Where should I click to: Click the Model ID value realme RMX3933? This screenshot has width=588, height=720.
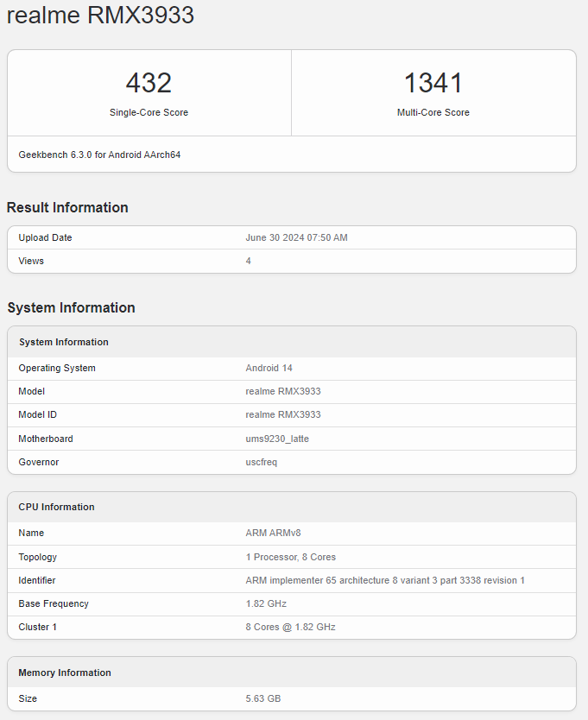282,414
